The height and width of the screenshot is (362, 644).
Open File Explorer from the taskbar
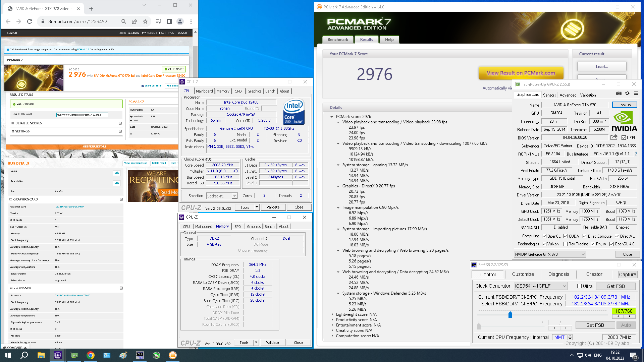(x=41, y=355)
